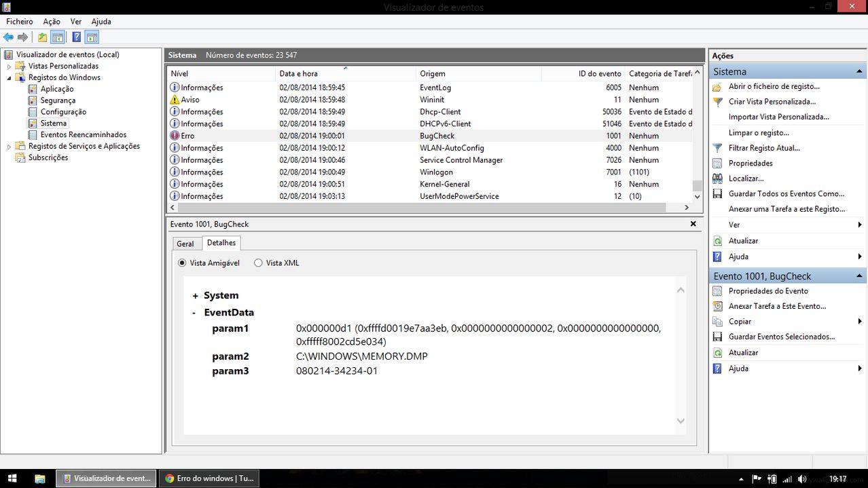
Task: Collapse the EventData section in details
Action: (194, 313)
